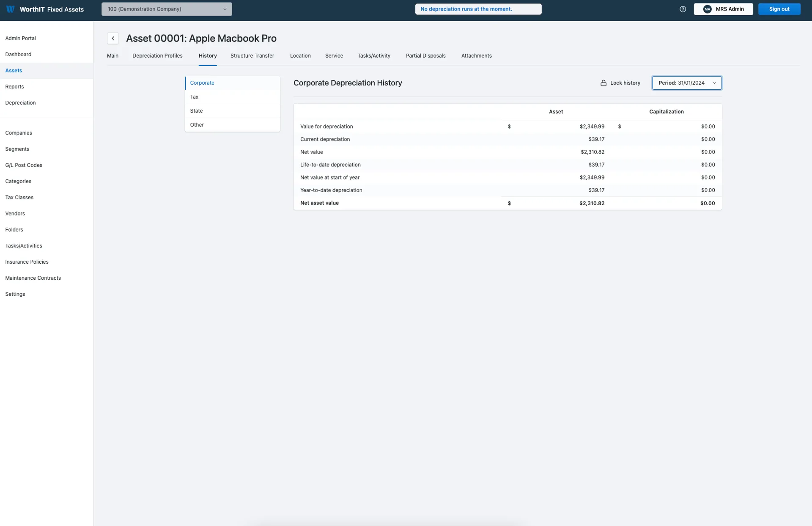Open the Attachments tab
Image resolution: width=812 pixels, height=526 pixels.
(x=476, y=56)
